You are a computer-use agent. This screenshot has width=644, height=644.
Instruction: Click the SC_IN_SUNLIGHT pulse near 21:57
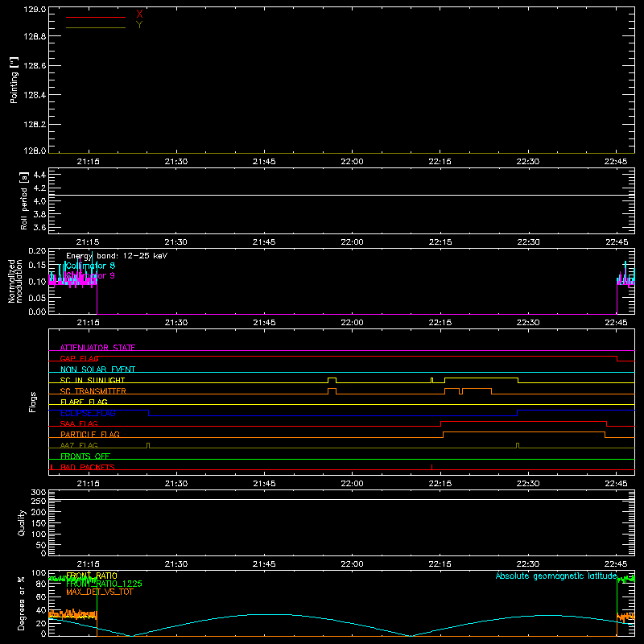pos(332,380)
